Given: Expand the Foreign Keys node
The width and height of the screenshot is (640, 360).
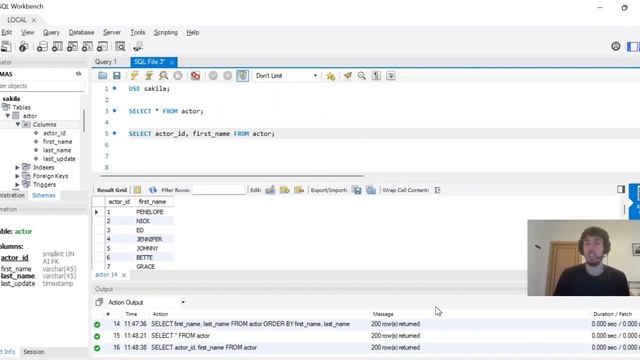Looking at the screenshot, I should coord(17,176).
